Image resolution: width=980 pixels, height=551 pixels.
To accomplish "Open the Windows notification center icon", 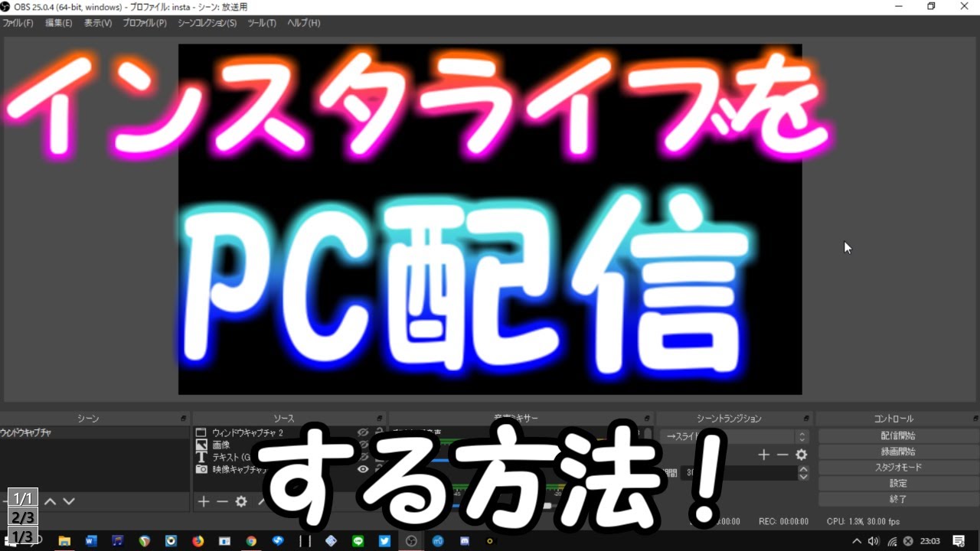I will click(959, 541).
